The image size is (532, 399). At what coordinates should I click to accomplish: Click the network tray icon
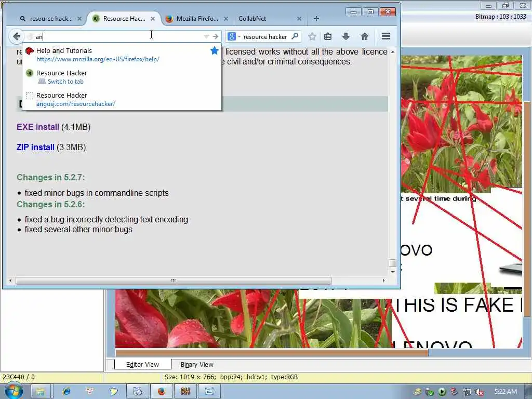(467, 392)
